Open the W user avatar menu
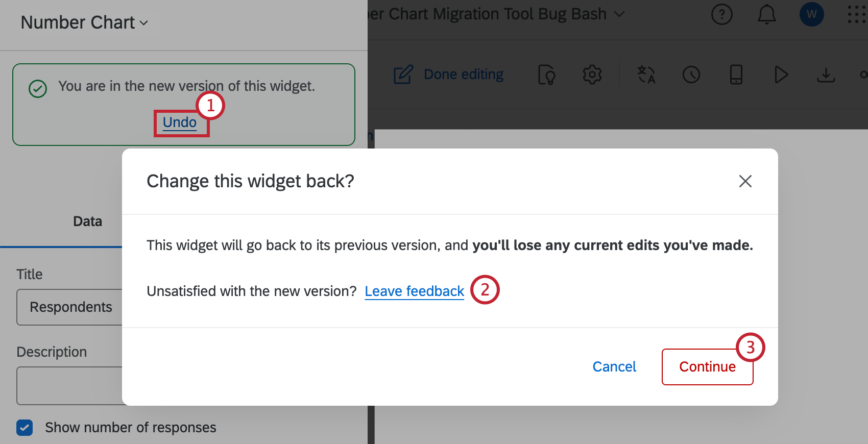The image size is (868, 444). 811,14
